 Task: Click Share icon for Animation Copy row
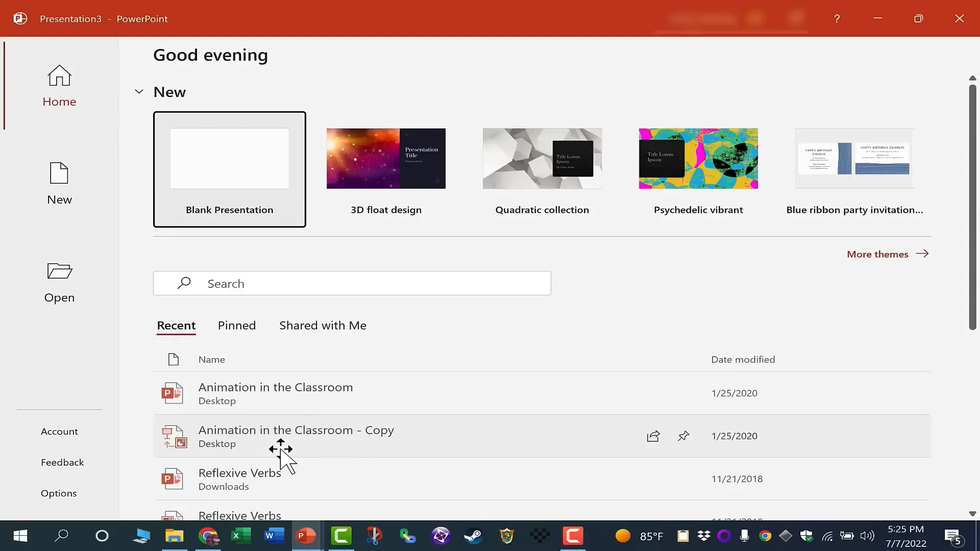[x=653, y=436]
